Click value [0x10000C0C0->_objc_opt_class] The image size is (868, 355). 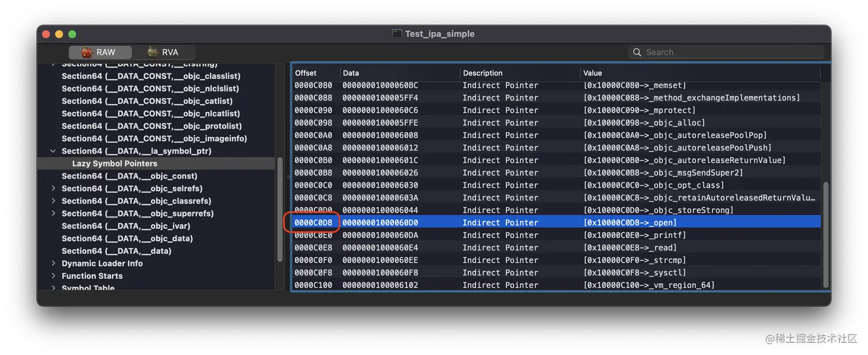(x=653, y=186)
